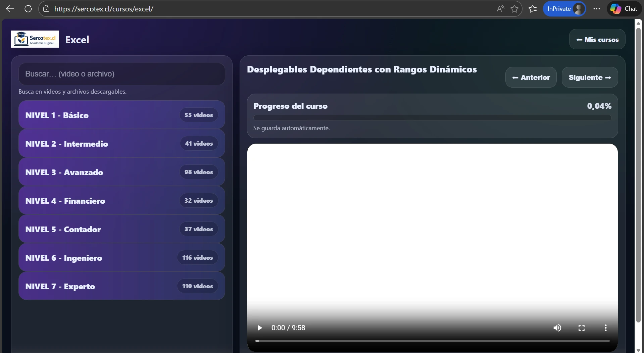Expand NIVEL 1 - Básico section
The width and height of the screenshot is (644, 353).
pyautogui.click(x=121, y=115)
